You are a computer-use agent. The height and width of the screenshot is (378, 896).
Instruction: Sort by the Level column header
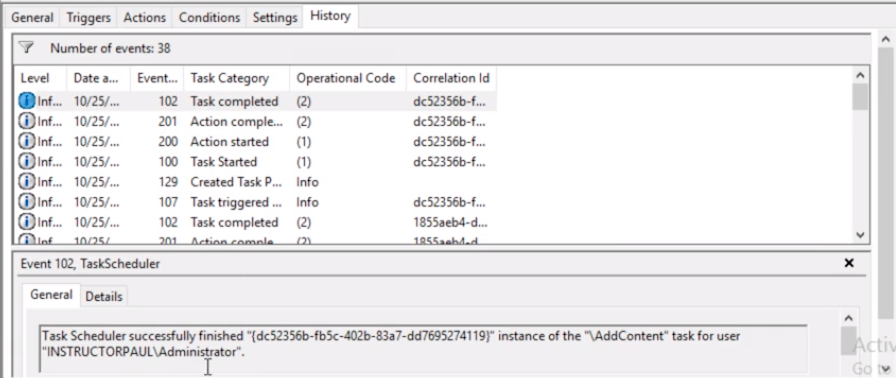point(40,78)
